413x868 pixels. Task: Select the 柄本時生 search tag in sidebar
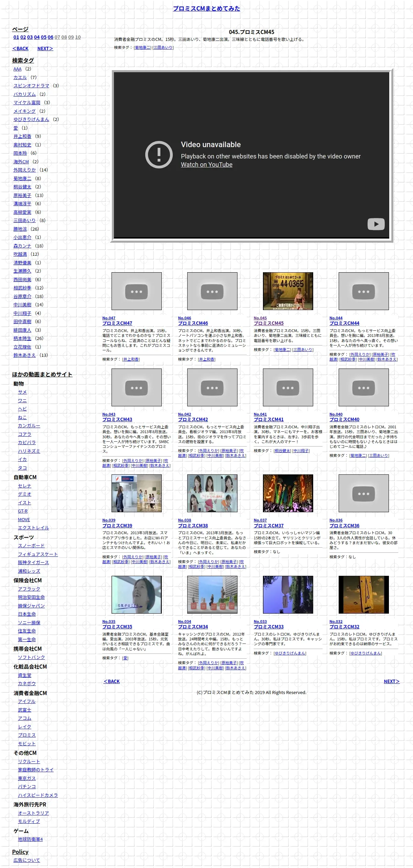click(x=22, y=338)
